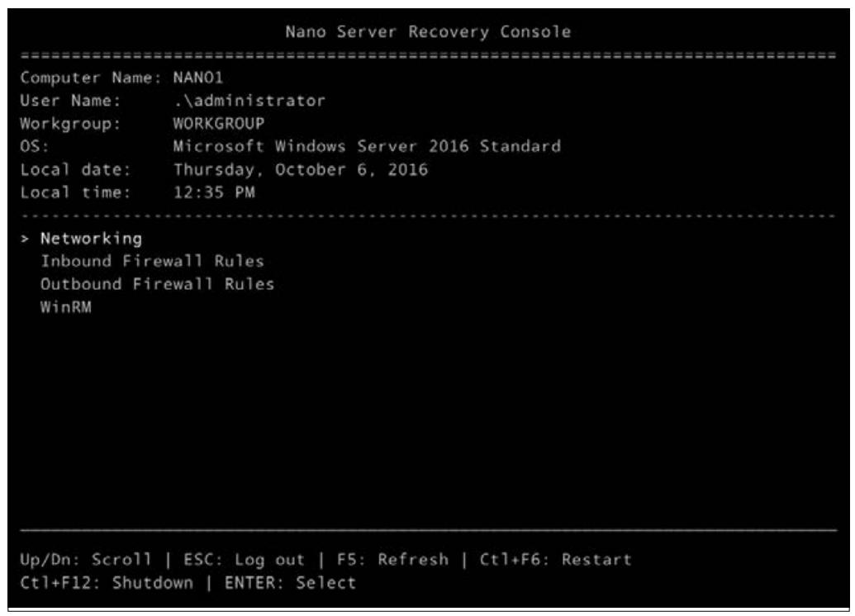Select the Networking menu entry
Image resolution: width=855 pixels, height=616 pixels.
(91, 239)
